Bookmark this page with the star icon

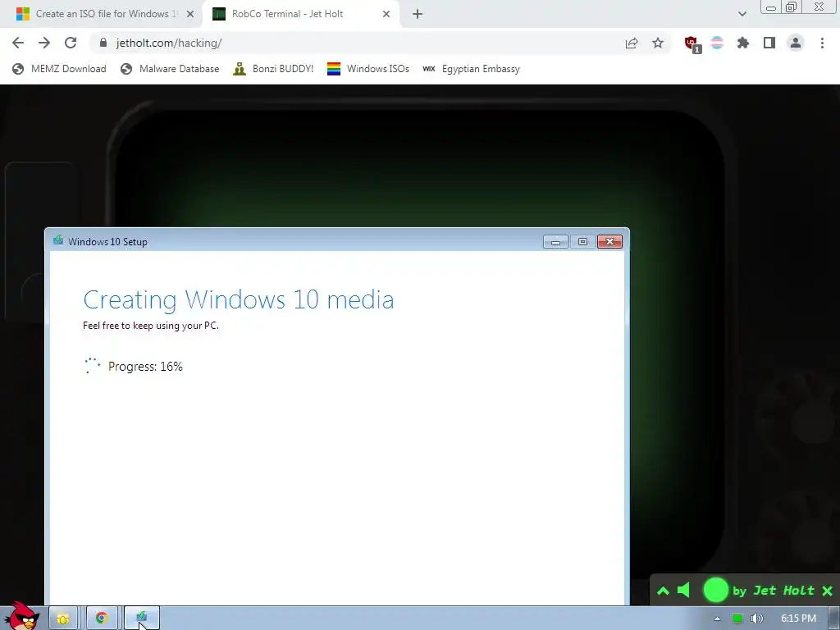[x=658, y=43]
